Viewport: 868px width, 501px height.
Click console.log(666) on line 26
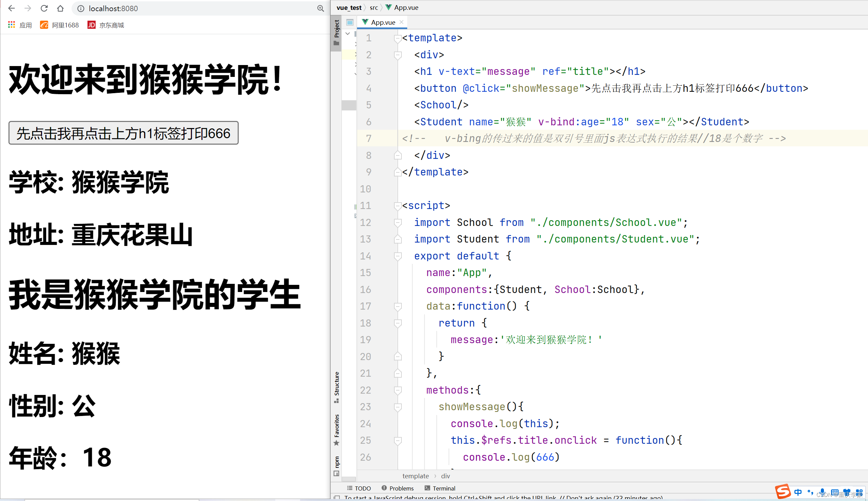511,457
